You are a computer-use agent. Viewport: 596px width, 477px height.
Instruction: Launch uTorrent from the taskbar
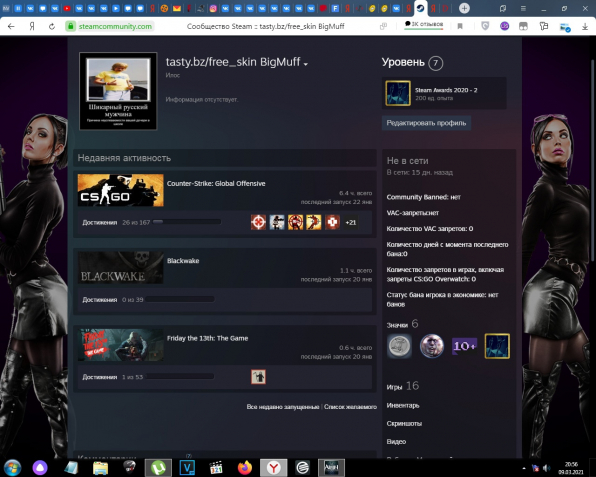click(x=158, y=467)
